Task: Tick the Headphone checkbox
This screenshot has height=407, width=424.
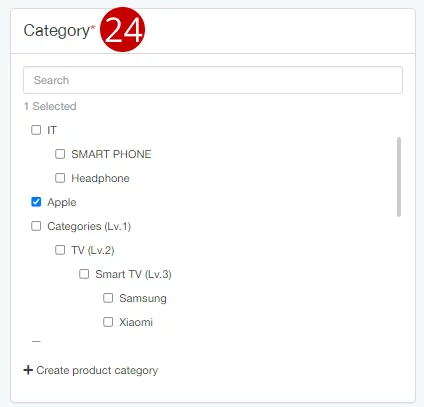Action: (60, 178)
